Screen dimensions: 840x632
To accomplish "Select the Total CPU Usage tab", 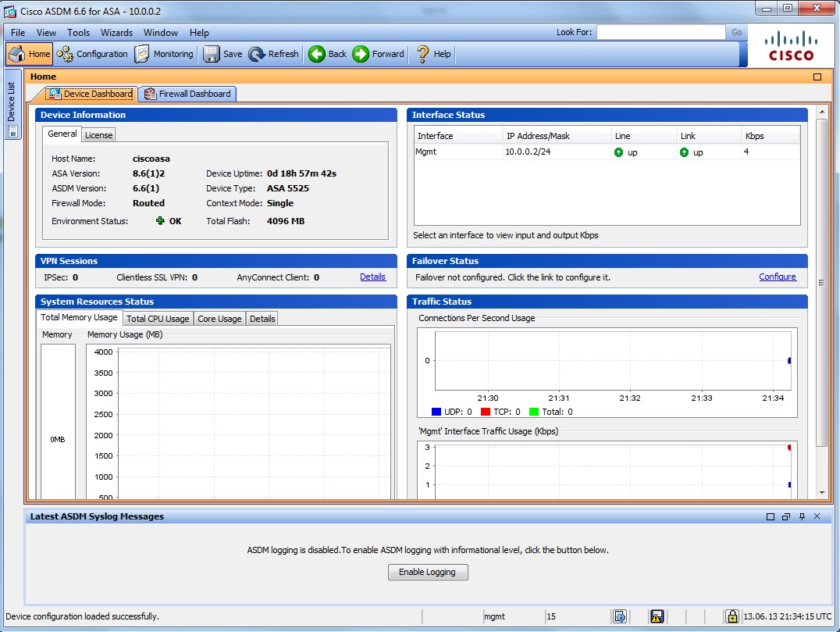I will pos(158,319).
